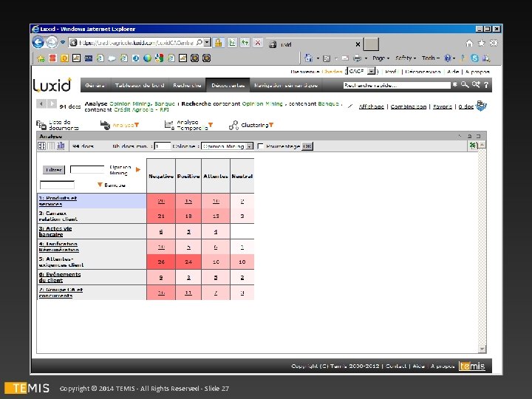Click the browser back arrow button
The width and height of the screenshot is (532, 399).
pos(38,43)
